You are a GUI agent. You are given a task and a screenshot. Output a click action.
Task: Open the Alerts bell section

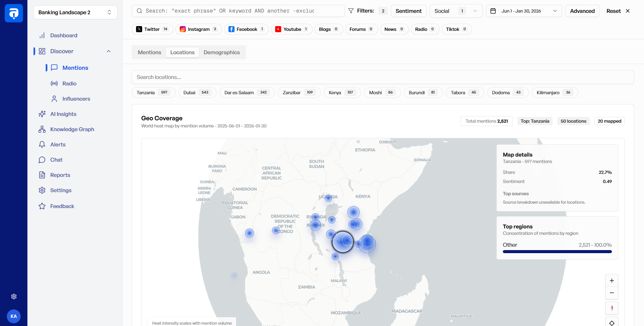click(x=58, y=144)
